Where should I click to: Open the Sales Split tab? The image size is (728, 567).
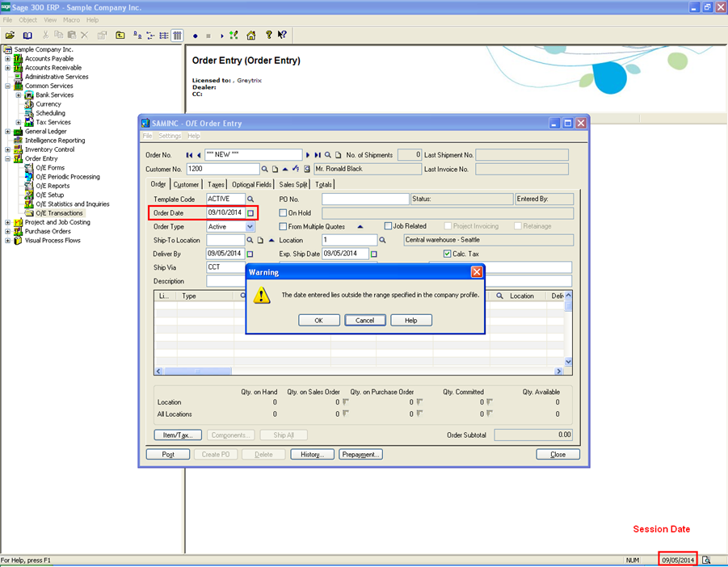[x=293, y=185]
